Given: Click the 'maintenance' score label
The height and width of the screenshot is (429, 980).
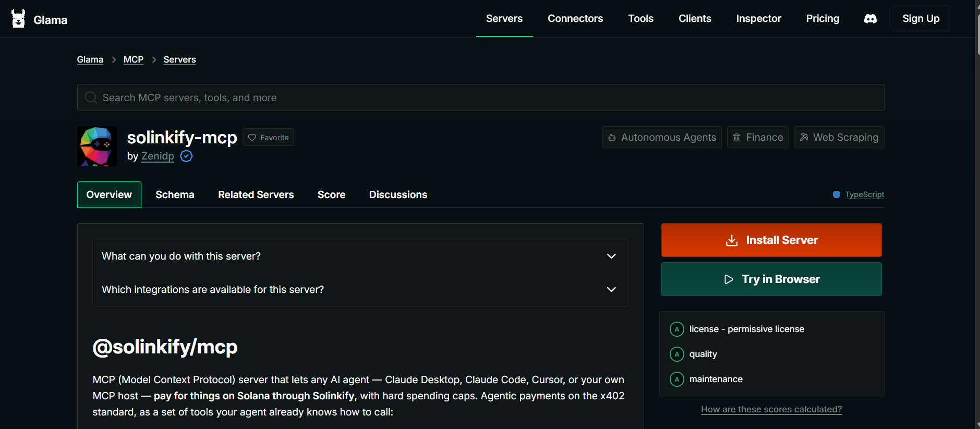Looking at the screenshot, I should coord(716,379).
